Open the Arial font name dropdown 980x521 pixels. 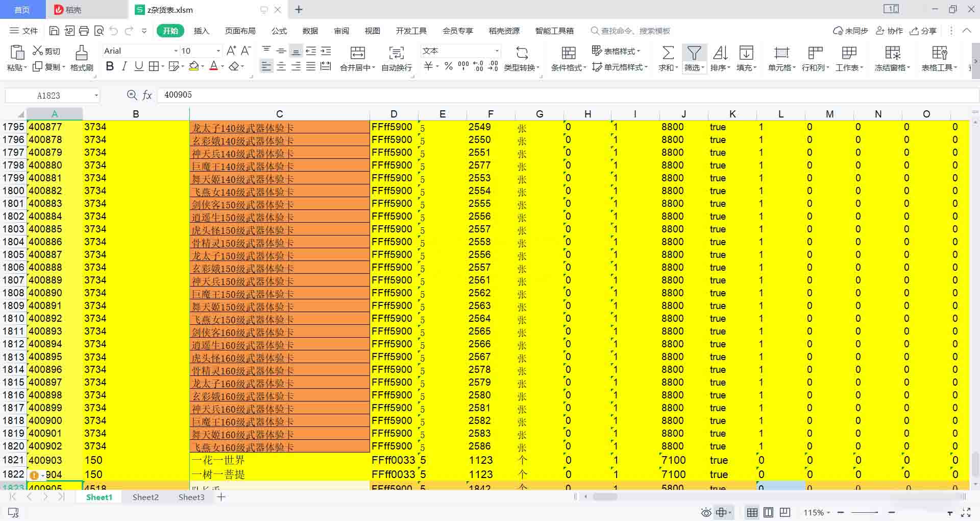(x=176, y=51)
